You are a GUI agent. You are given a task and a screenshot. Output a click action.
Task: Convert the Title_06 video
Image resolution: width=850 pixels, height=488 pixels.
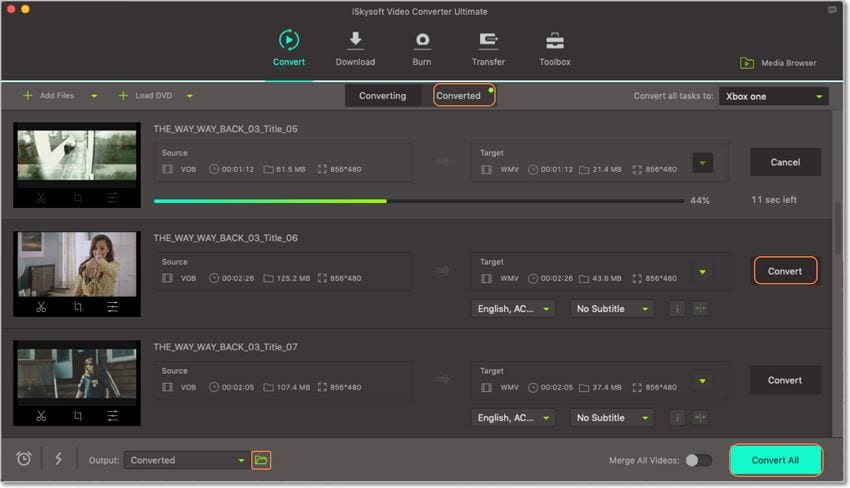[785, 271]
